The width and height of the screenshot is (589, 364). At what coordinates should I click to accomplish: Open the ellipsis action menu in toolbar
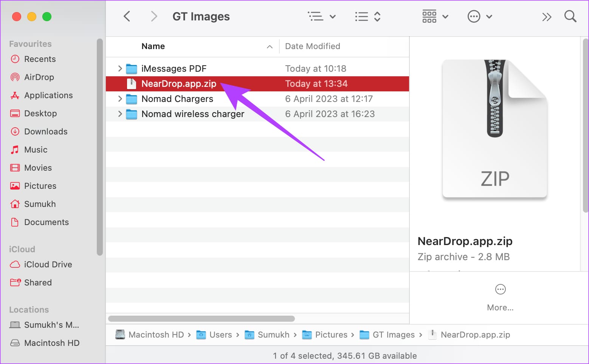(x=474, y=16)
